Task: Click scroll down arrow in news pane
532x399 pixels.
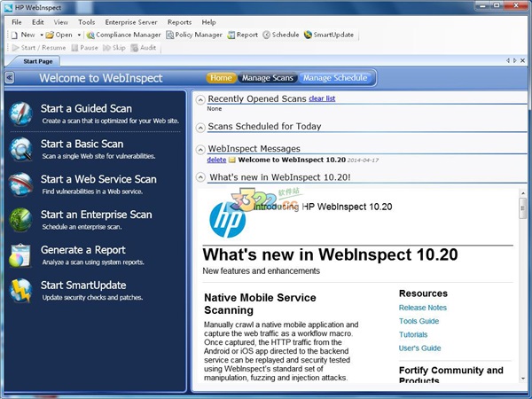Action: [523, 379]
